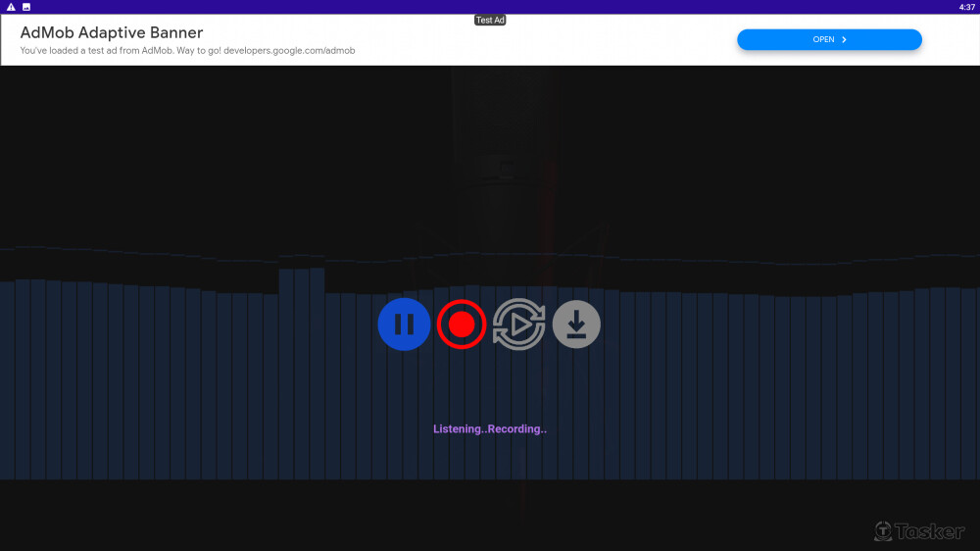
Task: Click the Tasker watermark logo
Action: point(918,530)
